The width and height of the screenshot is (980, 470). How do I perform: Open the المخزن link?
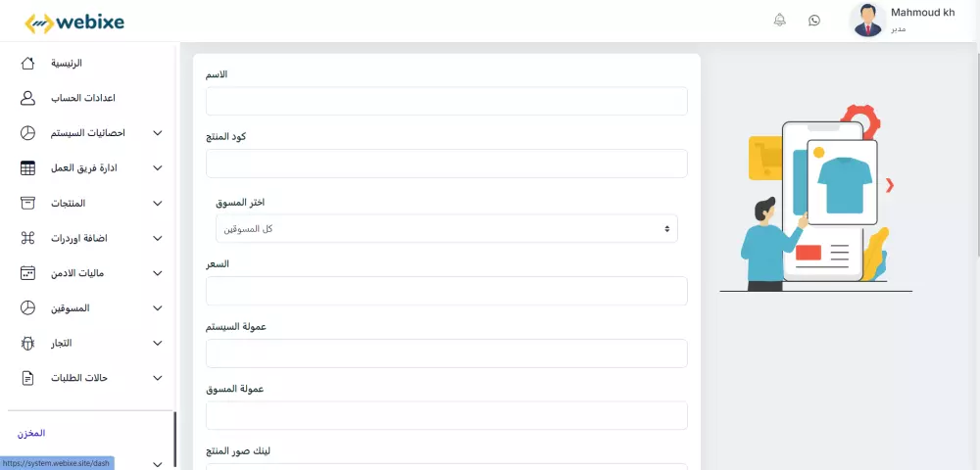coord(31,433)
